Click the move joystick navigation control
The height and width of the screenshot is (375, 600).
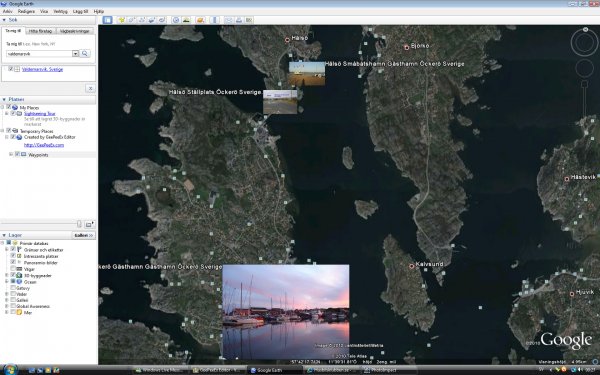pyautogui.click(x=584, y=68)
